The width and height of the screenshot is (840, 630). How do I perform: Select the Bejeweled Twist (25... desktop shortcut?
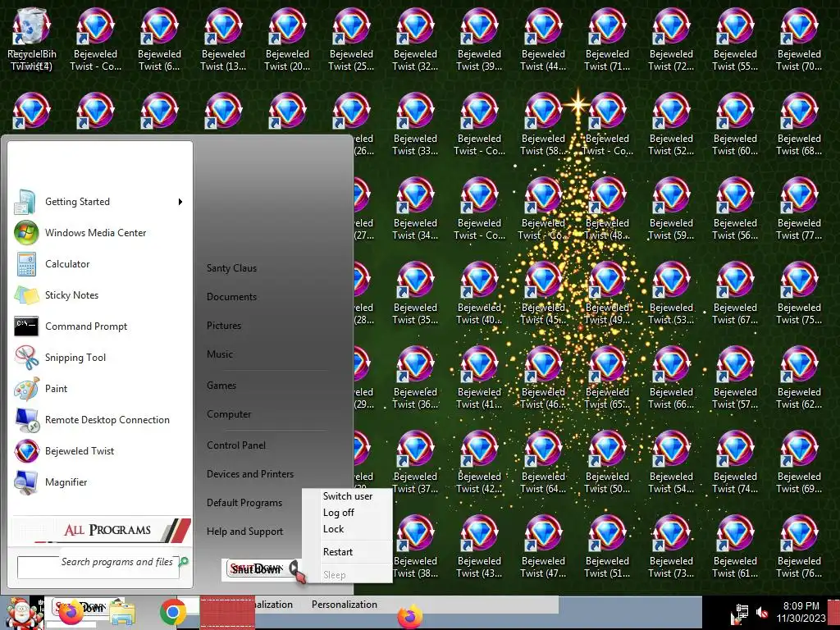pyautogui.click(x=351, y=39)
